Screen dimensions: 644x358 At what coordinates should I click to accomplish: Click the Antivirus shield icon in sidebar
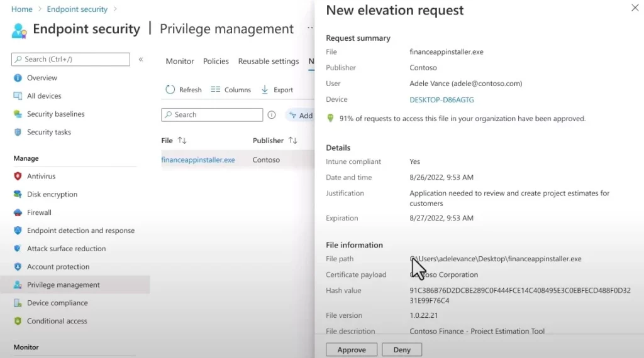pos(18,176)
